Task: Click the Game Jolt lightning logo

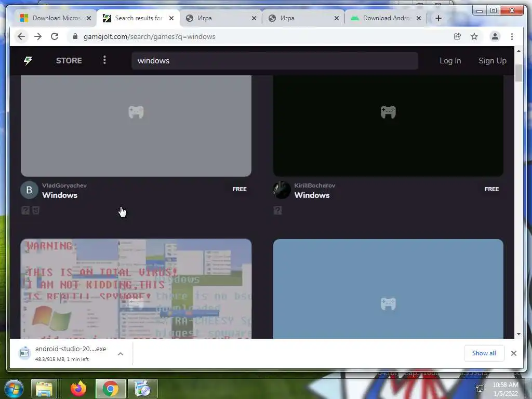Action: tap(28, 61)
